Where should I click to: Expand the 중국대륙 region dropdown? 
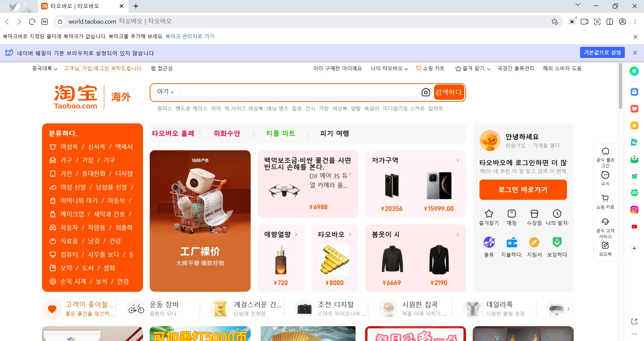(x=44, y=69)
